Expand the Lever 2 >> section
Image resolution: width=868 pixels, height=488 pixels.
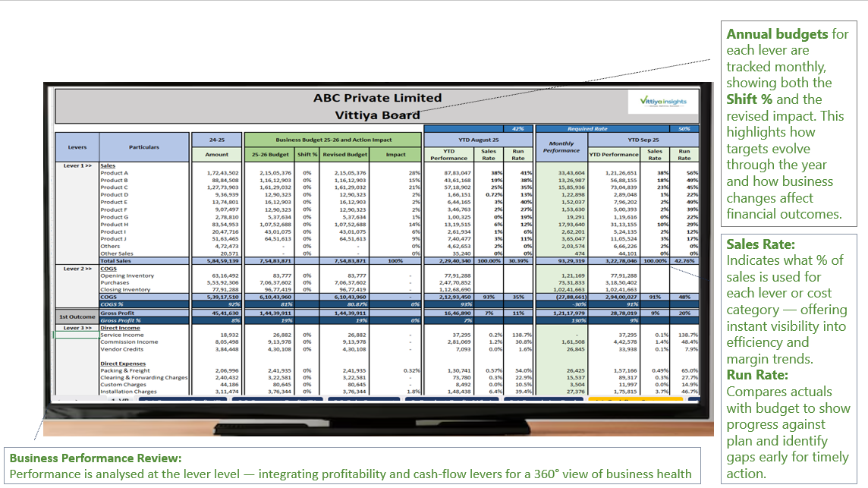click(77, 269)
